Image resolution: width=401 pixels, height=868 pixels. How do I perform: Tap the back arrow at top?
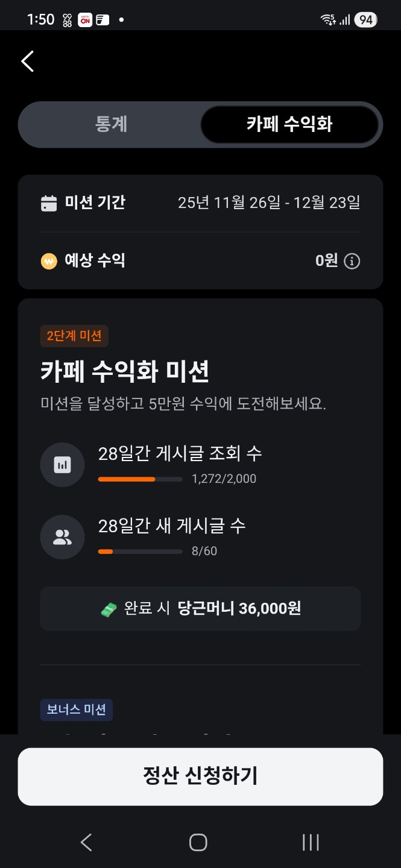click(x=28, y=61)
